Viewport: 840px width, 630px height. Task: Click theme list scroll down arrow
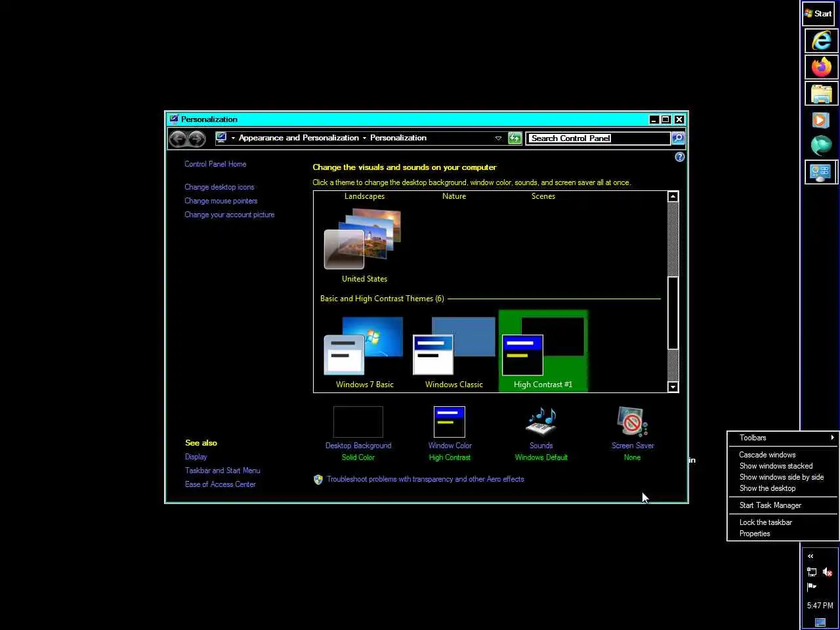tap(673, 387)
